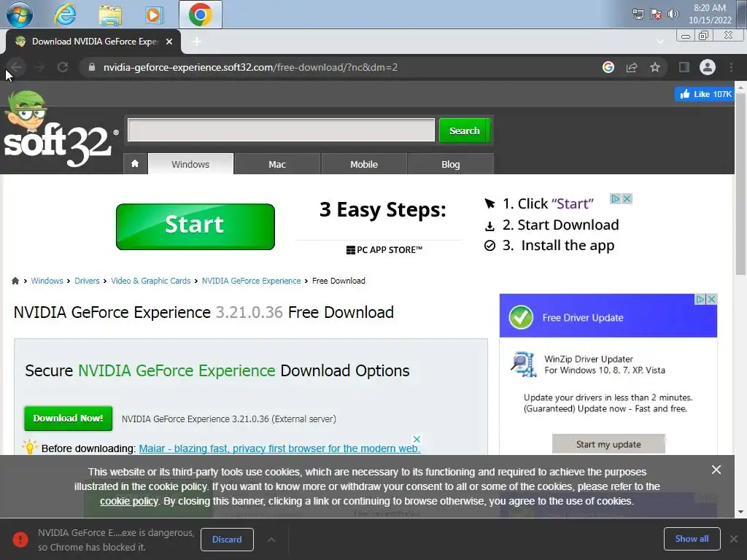Click Show all downloads

tap(692, 539)
